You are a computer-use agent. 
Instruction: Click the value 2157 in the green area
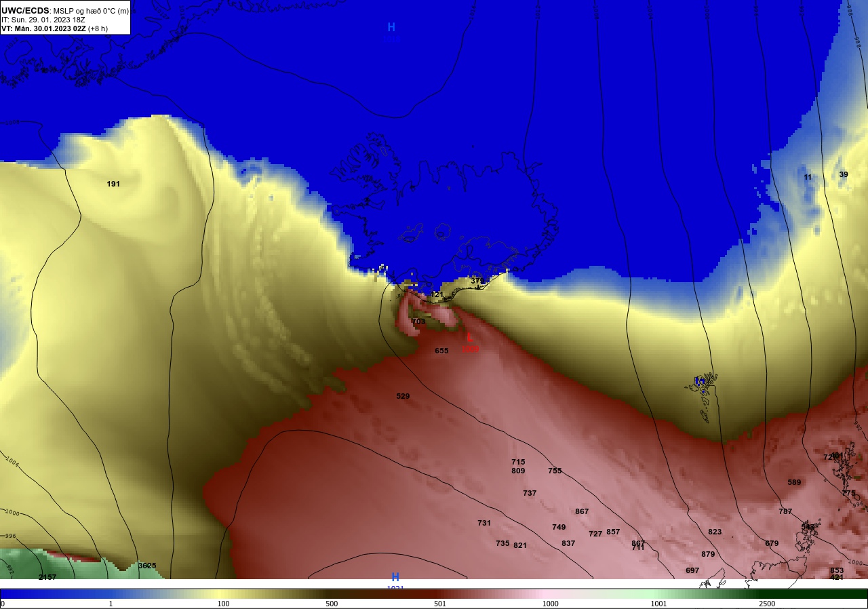point(47,577)
